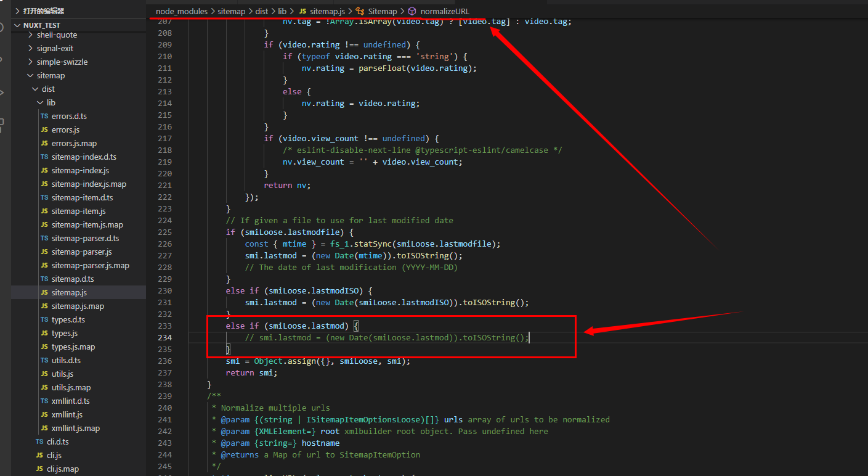The image size is (868, 476).
Task: Open errors.js.map file
Action: click(x=74, y=144)
